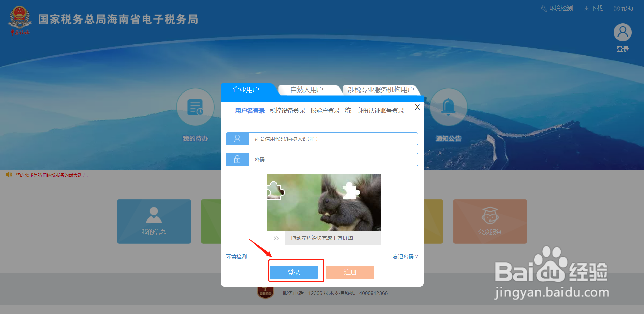Focus the 密码 password field

[x=333, y=160]
